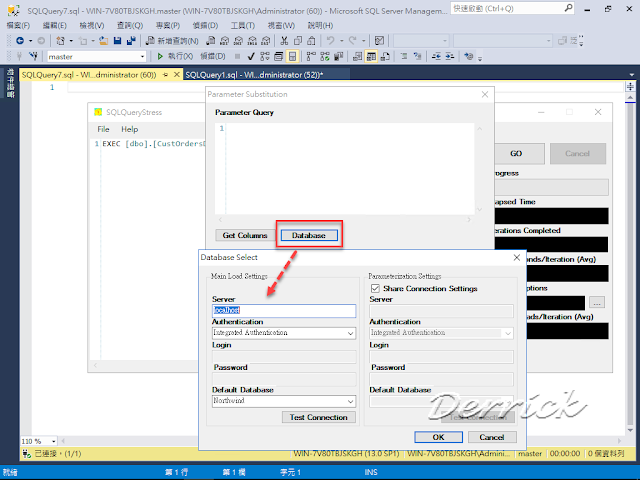640x480 pixels.
Task: Click the Uncomment Selected Lines icon
Action: 418,56
